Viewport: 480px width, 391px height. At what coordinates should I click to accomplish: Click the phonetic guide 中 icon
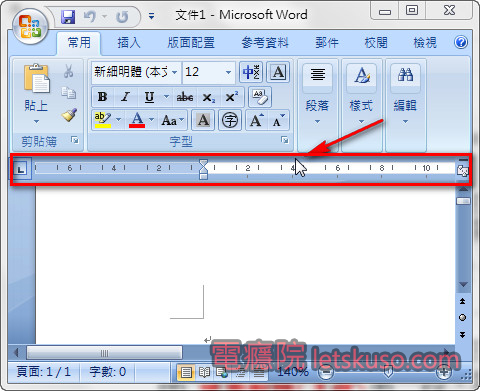click(x=251, y=72)
